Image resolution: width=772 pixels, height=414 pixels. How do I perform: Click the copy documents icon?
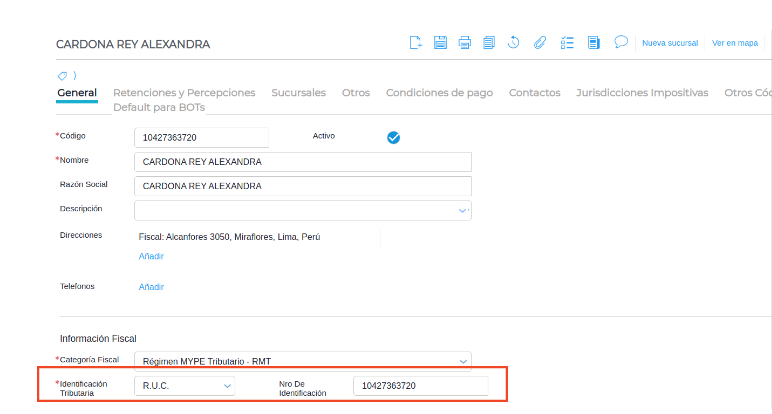(x=489, y=43)
